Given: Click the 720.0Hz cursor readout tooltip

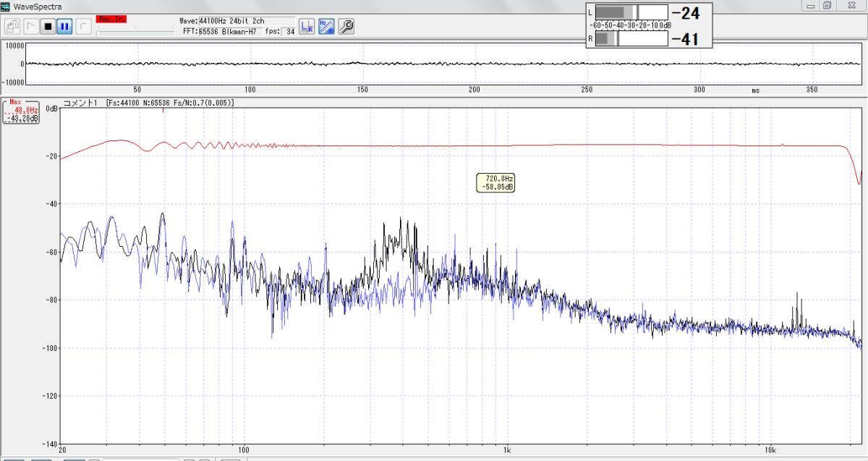Looking at the screenshot, I should [x=495, y=182].
